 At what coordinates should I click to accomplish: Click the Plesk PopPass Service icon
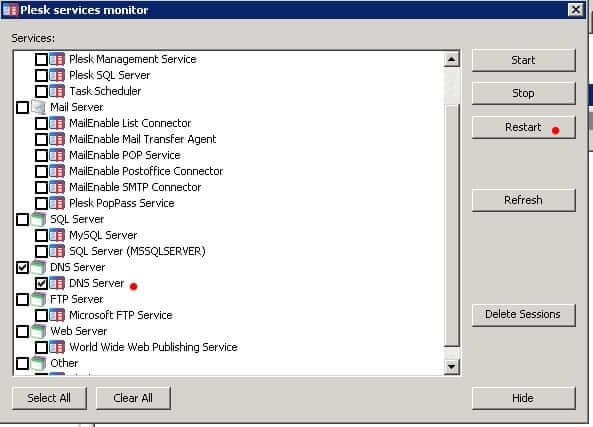(57, 203)
